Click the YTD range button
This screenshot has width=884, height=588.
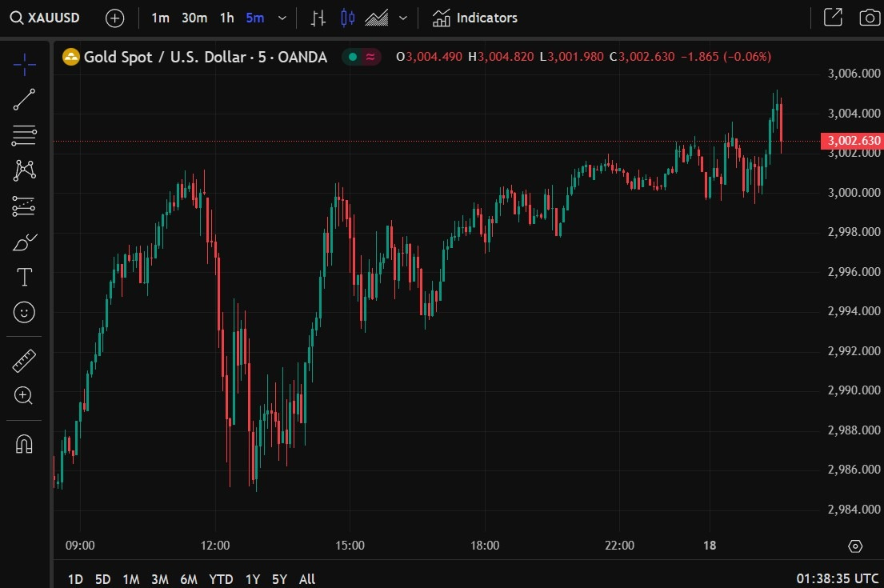[221, 579]
